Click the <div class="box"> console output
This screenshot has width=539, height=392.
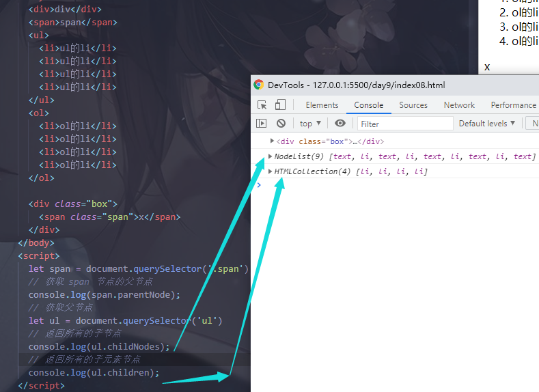click(330, 141)
